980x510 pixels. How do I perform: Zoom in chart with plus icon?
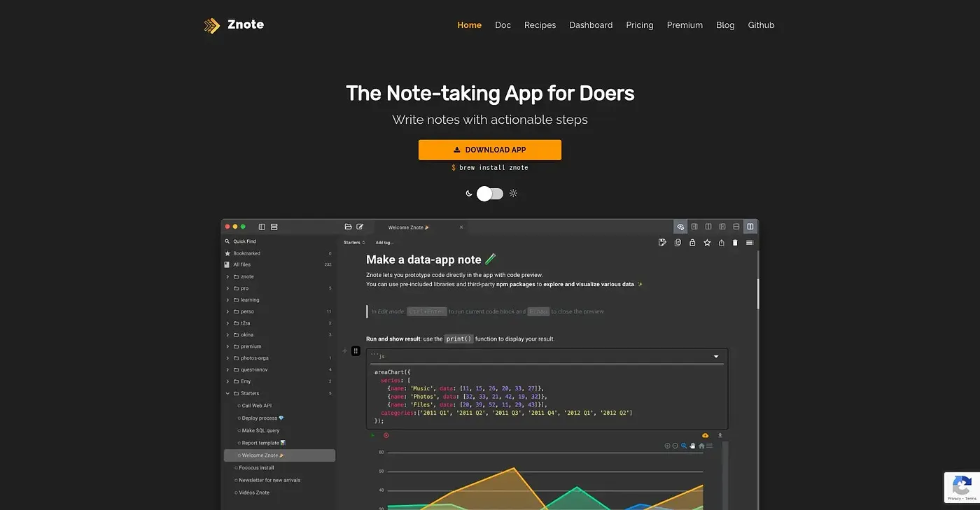[667, 446]
